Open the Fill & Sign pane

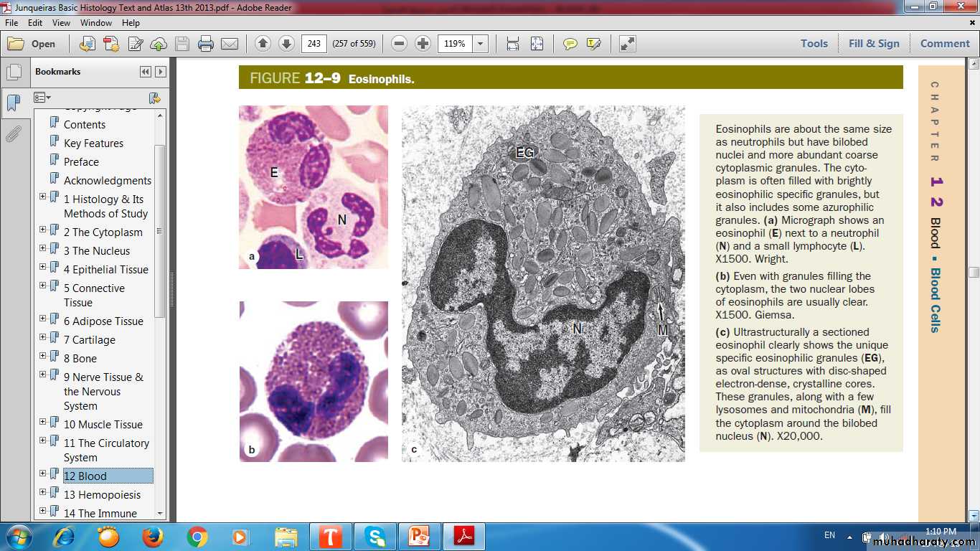873,43
